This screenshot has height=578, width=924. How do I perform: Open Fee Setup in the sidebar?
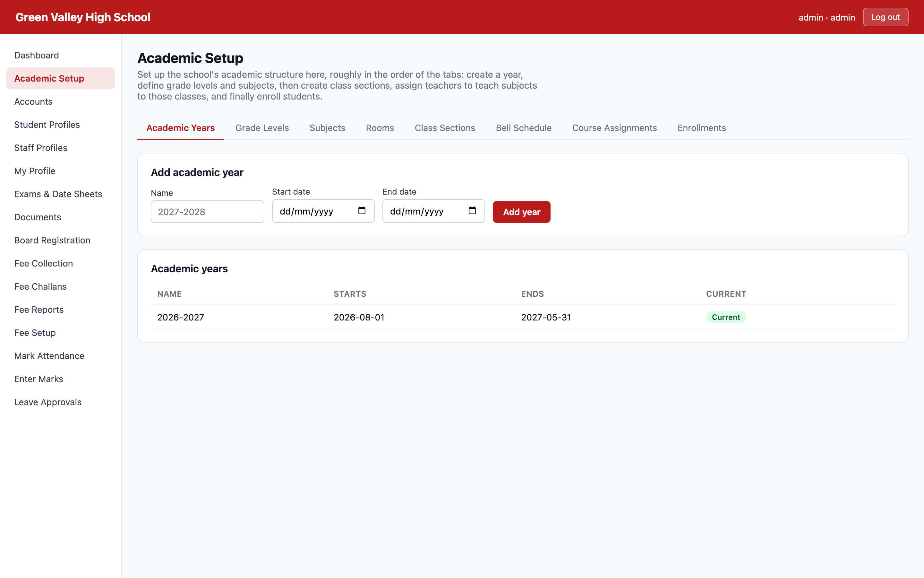click(x=61, y=333)
